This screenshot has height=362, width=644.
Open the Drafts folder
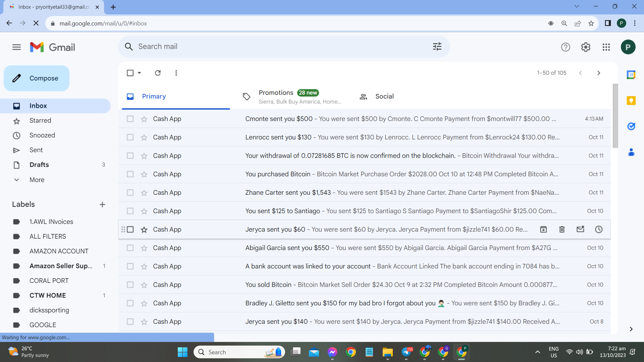[x=55, y=165]
